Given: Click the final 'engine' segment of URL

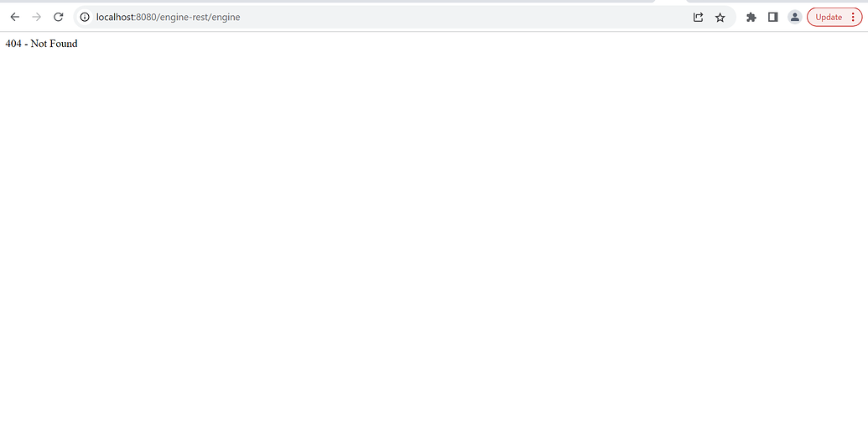Looking at the screenshot, I should [226, 17].
